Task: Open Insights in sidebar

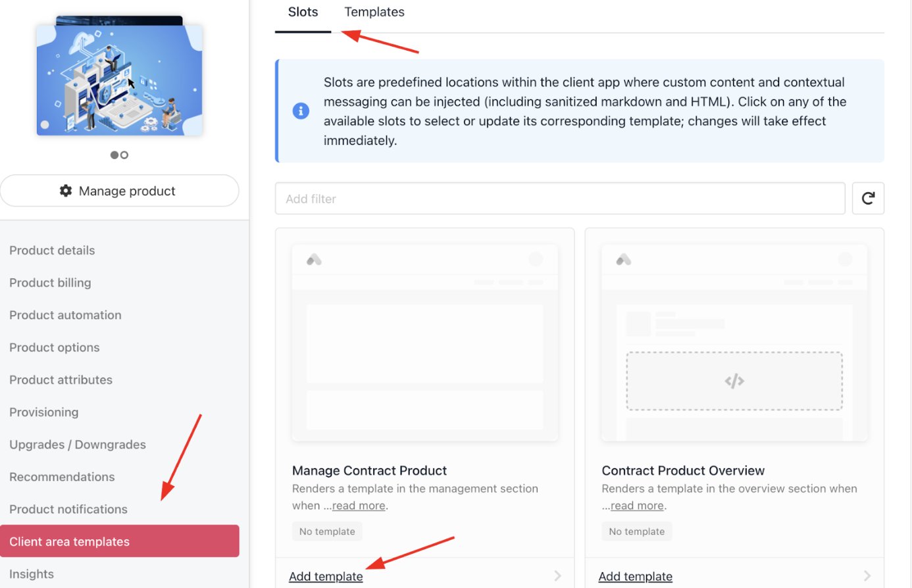Action: pyautogui.click(x=32, y=574)
